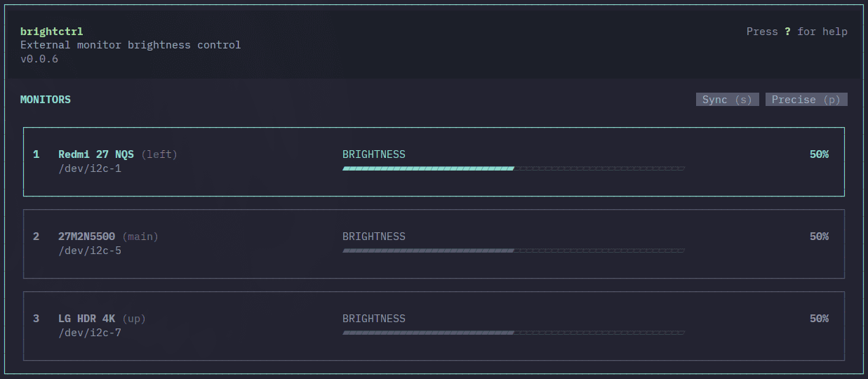The width and height of the screenshot is (868, 379).
Task: Click monitor number 1 index
Action: click(x=36, y=154)
